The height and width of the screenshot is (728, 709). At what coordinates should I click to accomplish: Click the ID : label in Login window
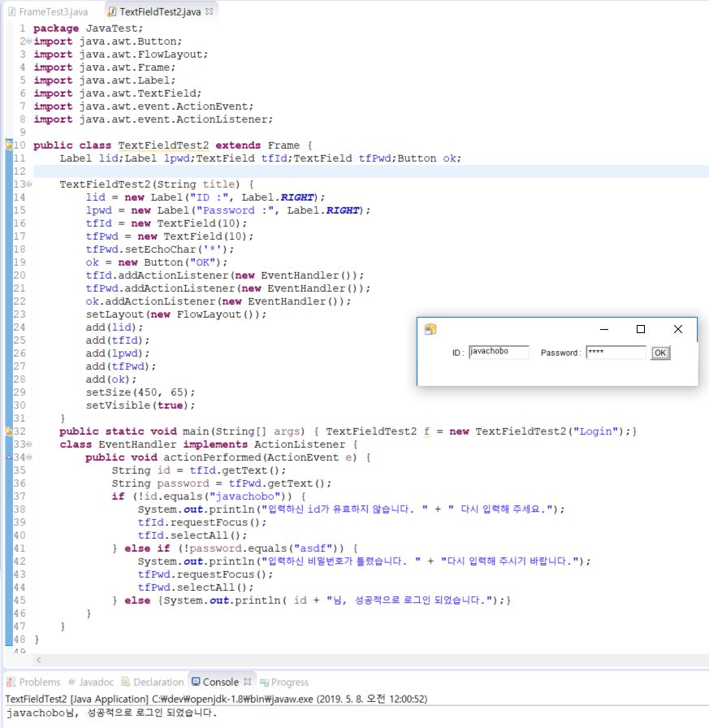(x=457, y=353)
